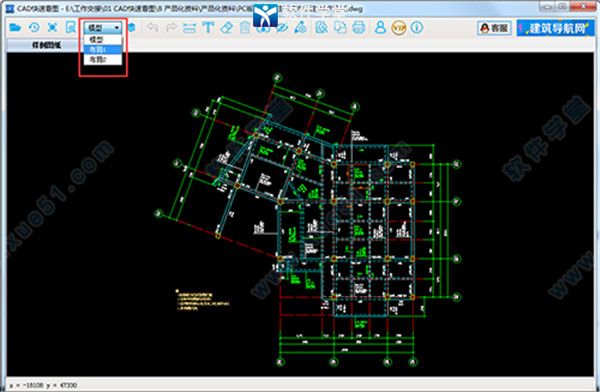Switch to the sample drawing tab

click(46, 45)
